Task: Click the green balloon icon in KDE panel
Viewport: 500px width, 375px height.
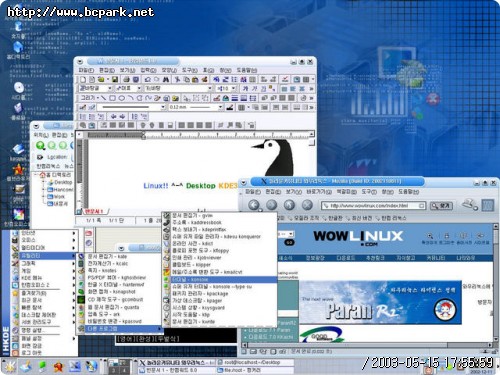Action: pos(42,366)
